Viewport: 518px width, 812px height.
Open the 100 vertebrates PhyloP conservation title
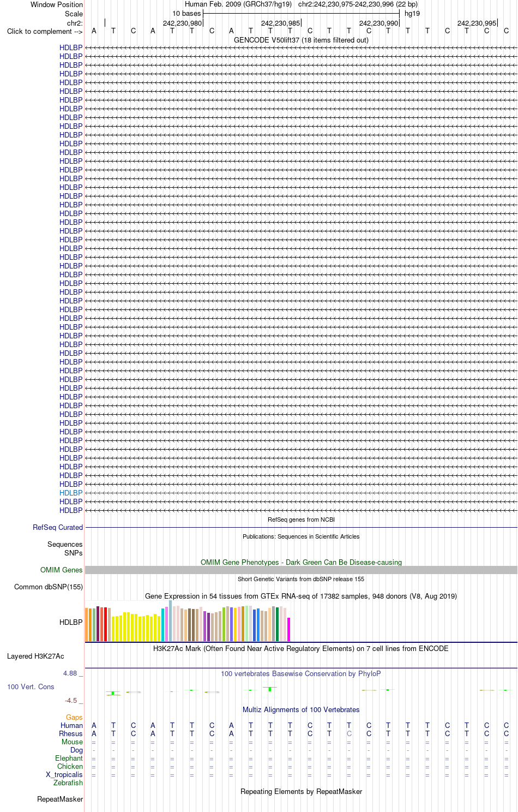pos(301,673)
